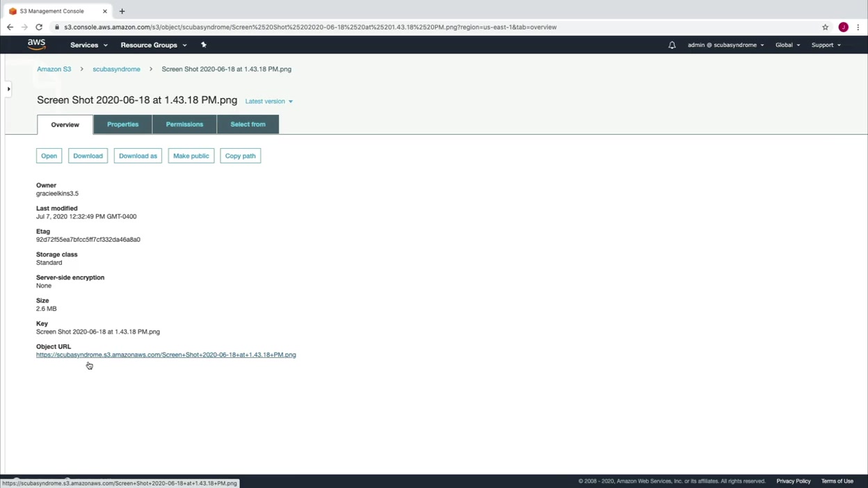
Task: Open a new browser tab with plus
Action: (x=122, y=11)
